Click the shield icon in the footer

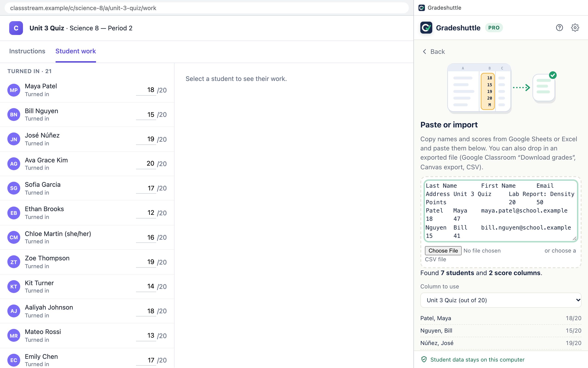424,359
